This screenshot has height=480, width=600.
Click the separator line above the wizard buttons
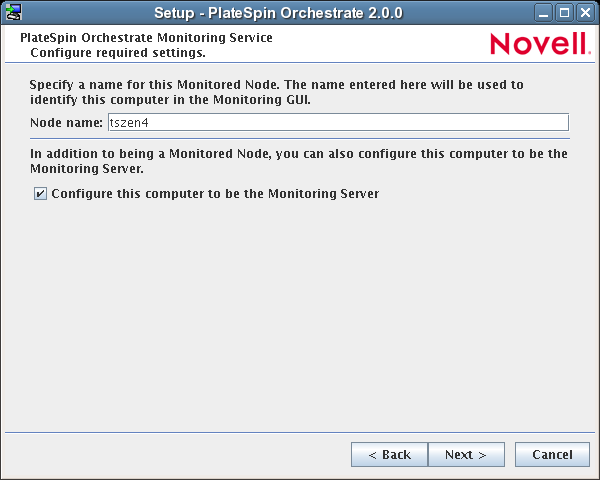[299, 433]
